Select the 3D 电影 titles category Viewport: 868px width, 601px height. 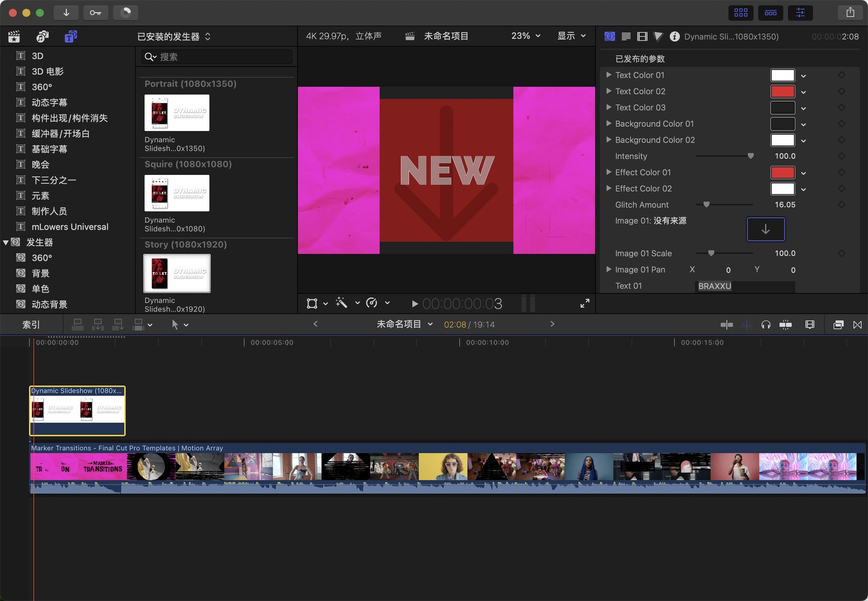pos(47,71)
